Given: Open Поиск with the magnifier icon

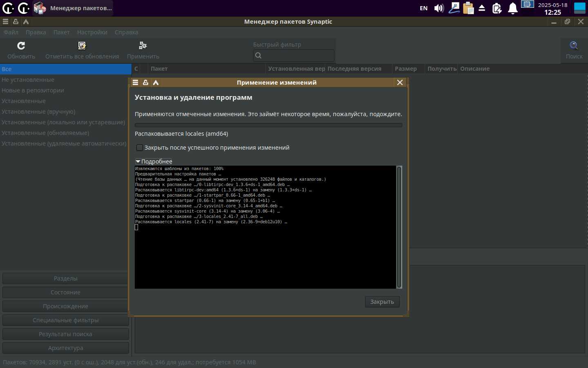Looking at the screenshot, I should (x=574, y=45).
